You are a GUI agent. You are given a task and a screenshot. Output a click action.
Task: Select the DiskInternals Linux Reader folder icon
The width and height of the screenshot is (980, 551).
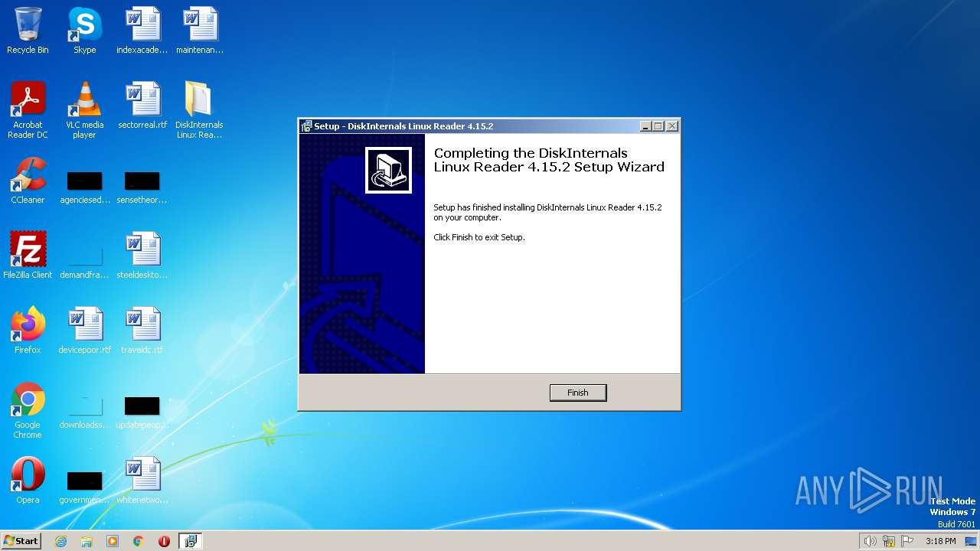tap(199, 110)
